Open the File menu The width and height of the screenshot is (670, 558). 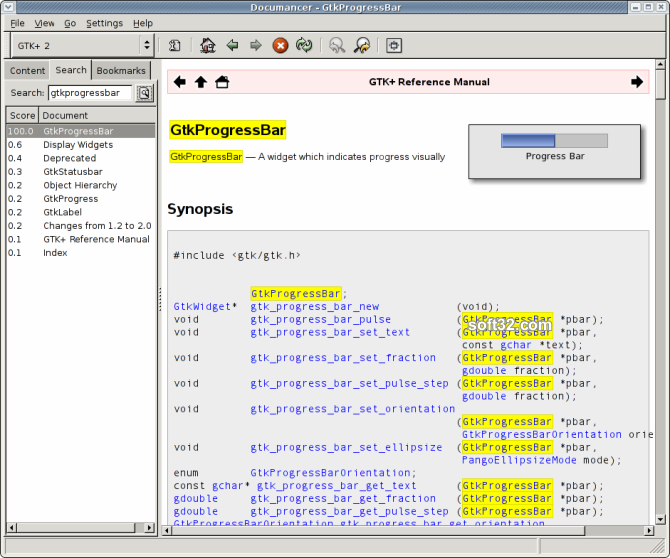(x=17, y=23)
